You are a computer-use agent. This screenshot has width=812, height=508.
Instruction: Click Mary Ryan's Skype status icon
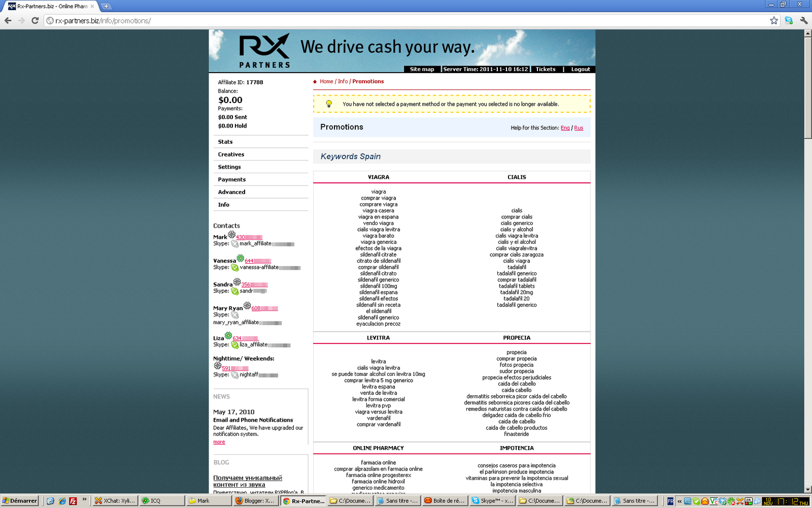coord(235,315)
